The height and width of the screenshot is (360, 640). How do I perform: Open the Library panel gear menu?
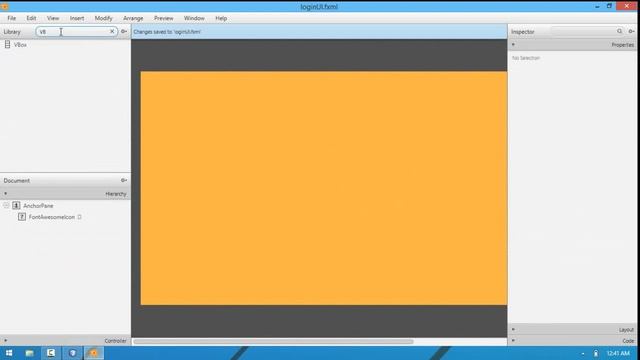click(124, 31)
